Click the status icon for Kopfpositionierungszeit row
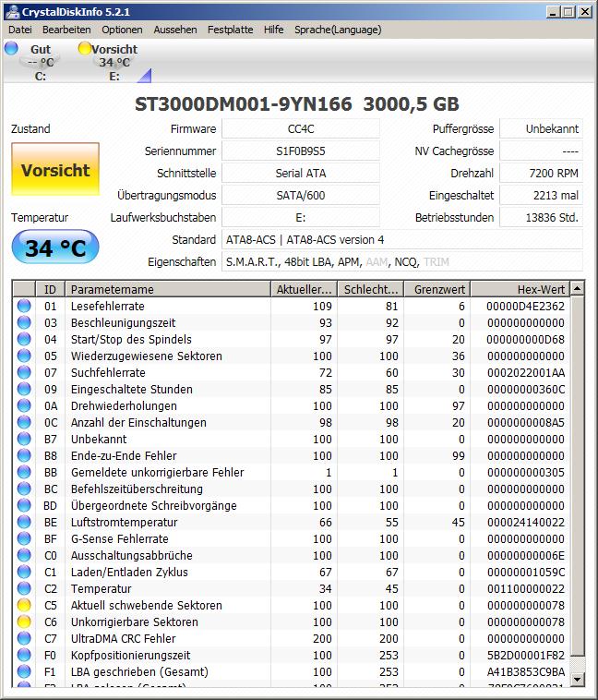Screen dimensions: 598x700 coord(24,655)
